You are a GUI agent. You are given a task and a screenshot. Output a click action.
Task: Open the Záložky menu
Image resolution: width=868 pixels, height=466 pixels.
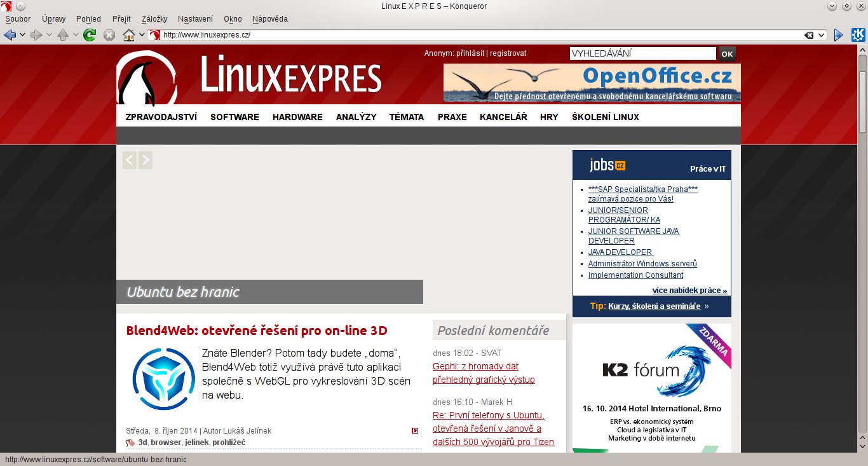(x=155, y=19)
